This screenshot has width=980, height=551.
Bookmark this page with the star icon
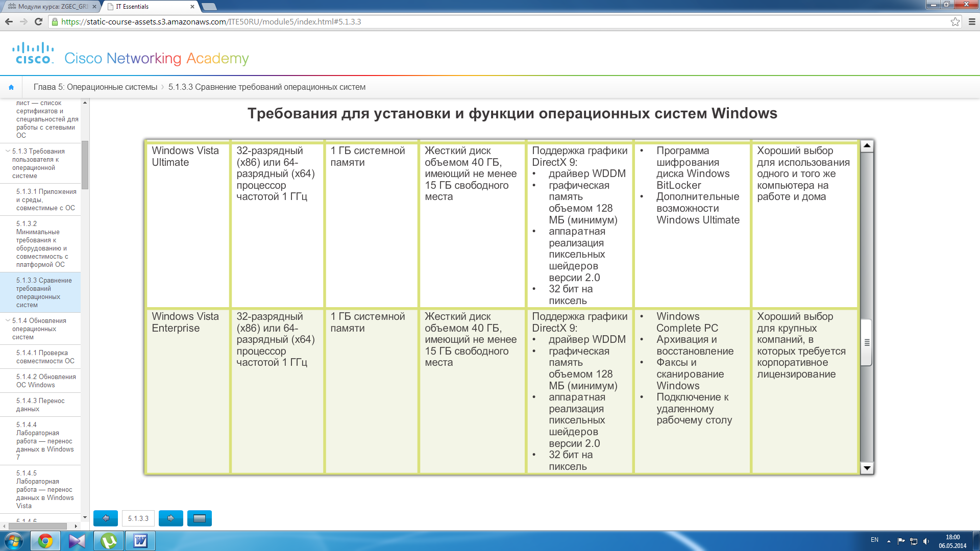955,21
